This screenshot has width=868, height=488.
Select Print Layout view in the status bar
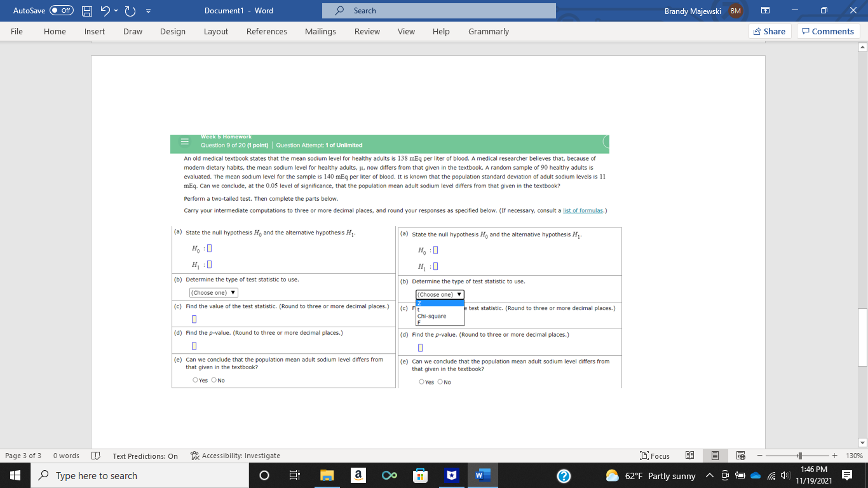(715, 456)
